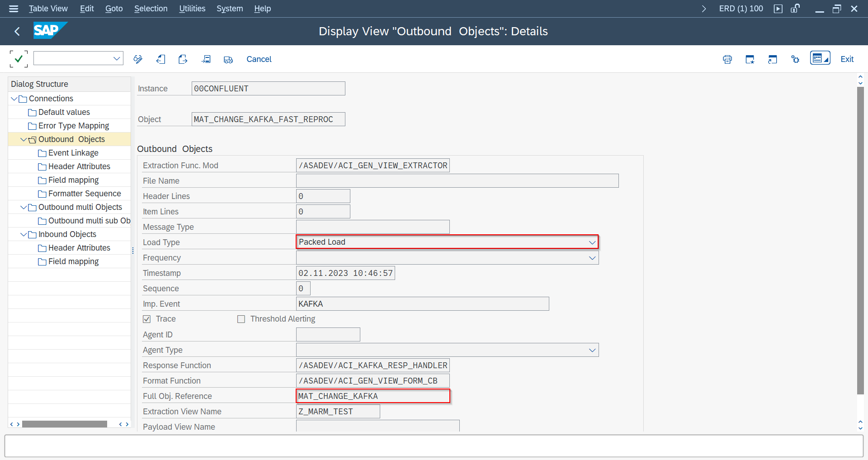Click the green checkmark Enter icon
The width and height of the screenshot is (868, 460).
[x=19, y=59]
